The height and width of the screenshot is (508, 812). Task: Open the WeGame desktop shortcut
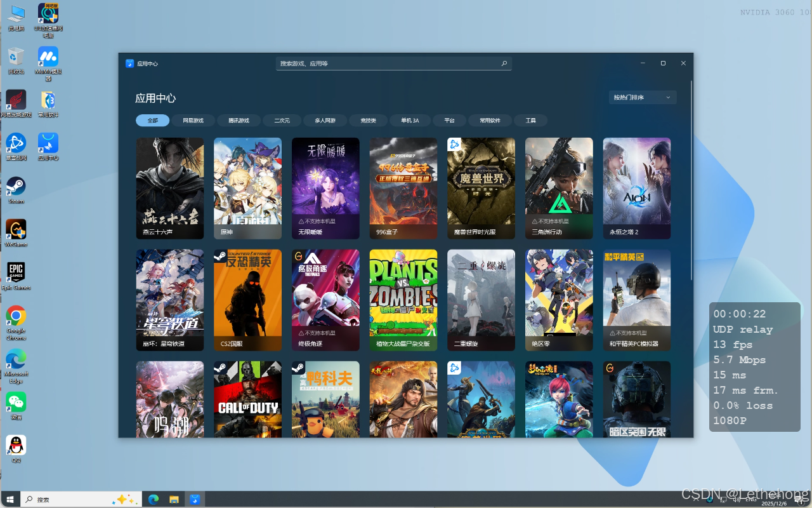16,233
